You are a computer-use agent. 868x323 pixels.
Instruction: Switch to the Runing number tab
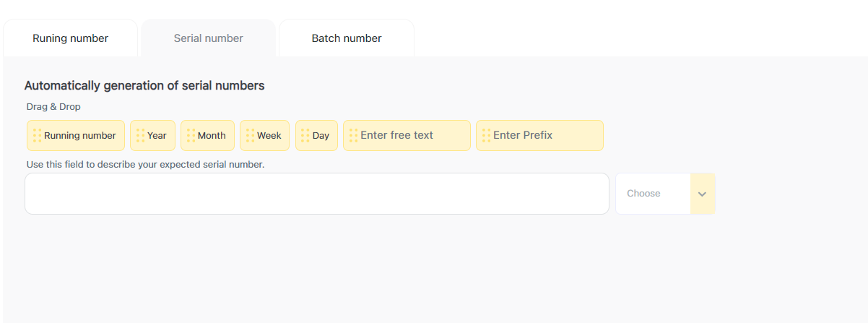[70, 38]
